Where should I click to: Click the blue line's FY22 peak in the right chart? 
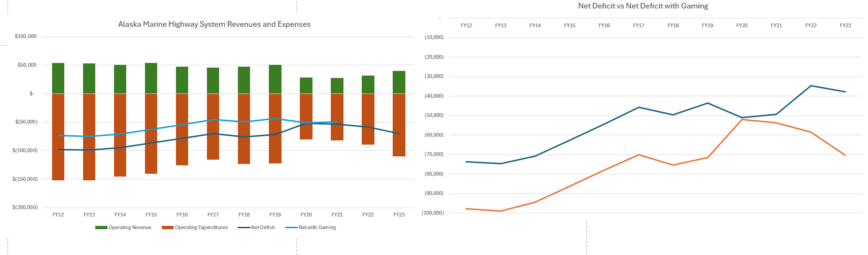[x=811, y=86]
